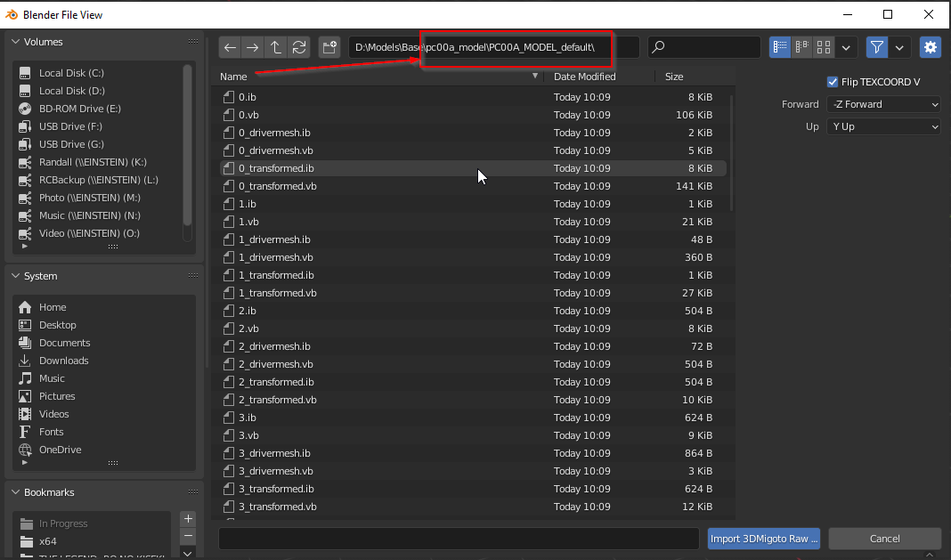The height and width of the screenshot is (560, 951).
Task: Click Import 3DMigoto Raw button
Action: (764, 539)
